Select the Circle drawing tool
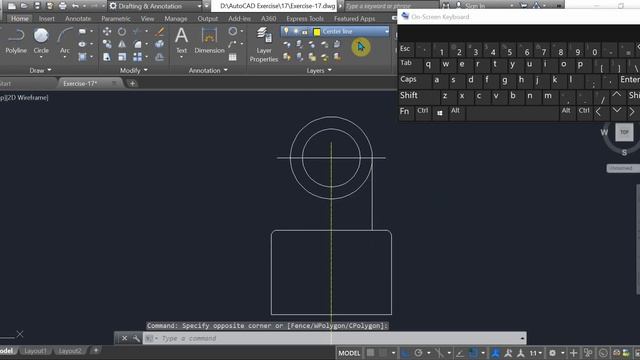The width and height of the screenshot is (640, 360). point(41,41)
